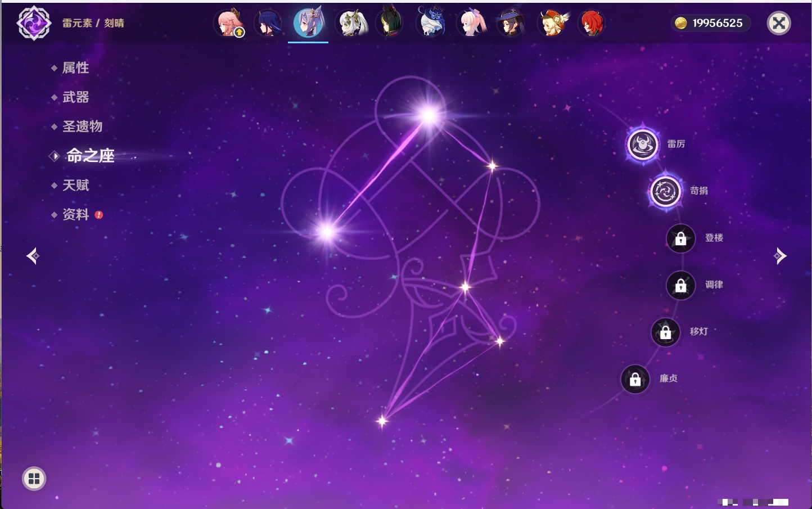812x509 pixels.
Task: Close the character screen
Action: [779, 23]
